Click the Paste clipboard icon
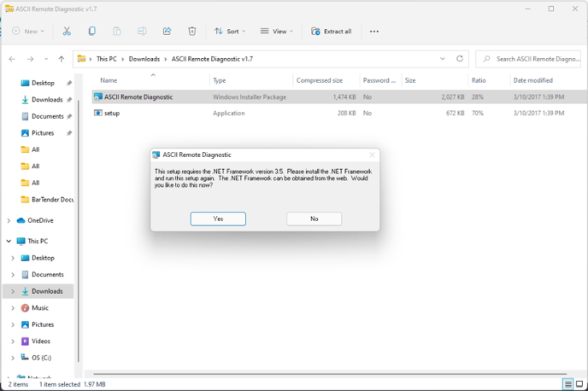Image resolution: width=588 pixels, height=391 pixels. tap(117, 32)
